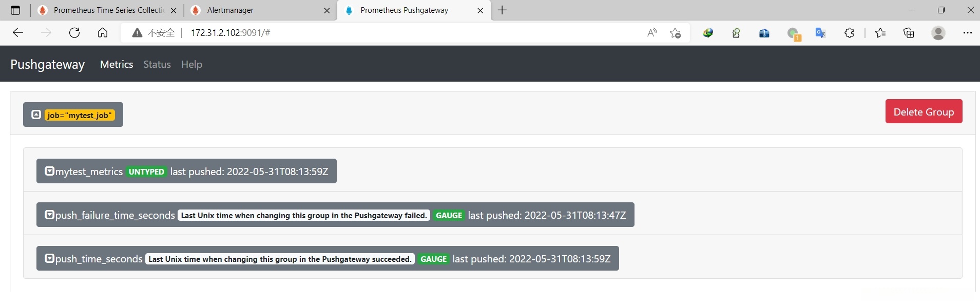Go to the browser home page
Screen dimensions: 980x305
[x=103, y=33]
